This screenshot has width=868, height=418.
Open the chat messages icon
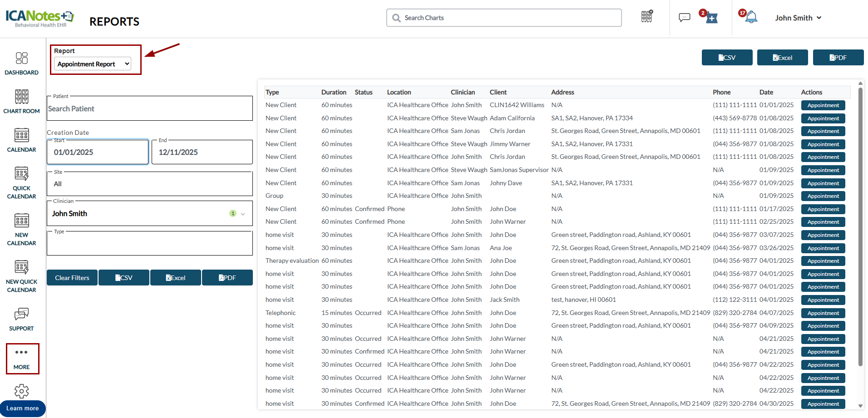click(x=684, y=17)
